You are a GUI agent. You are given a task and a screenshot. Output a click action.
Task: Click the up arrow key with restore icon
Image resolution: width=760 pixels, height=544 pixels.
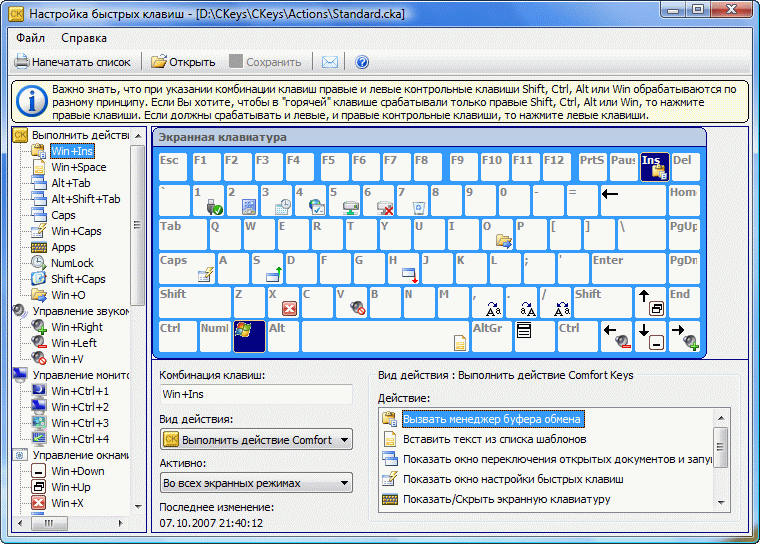650,303
